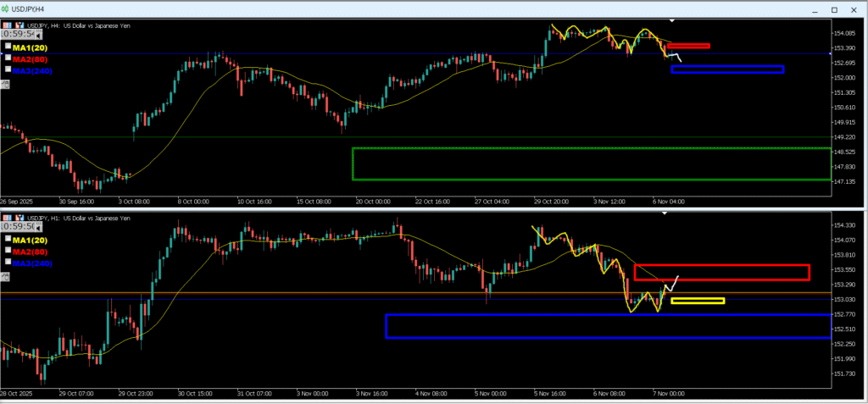Toggle the MA1(20) checkbox in the H4 chart
The image size is (868, 404).
tap(8, 47)
